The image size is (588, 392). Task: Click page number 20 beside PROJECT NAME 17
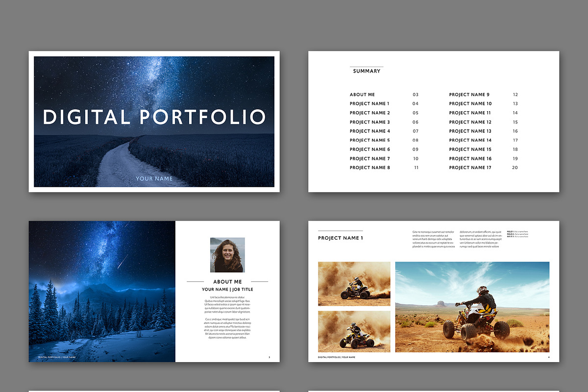click(x=514, y=168)
